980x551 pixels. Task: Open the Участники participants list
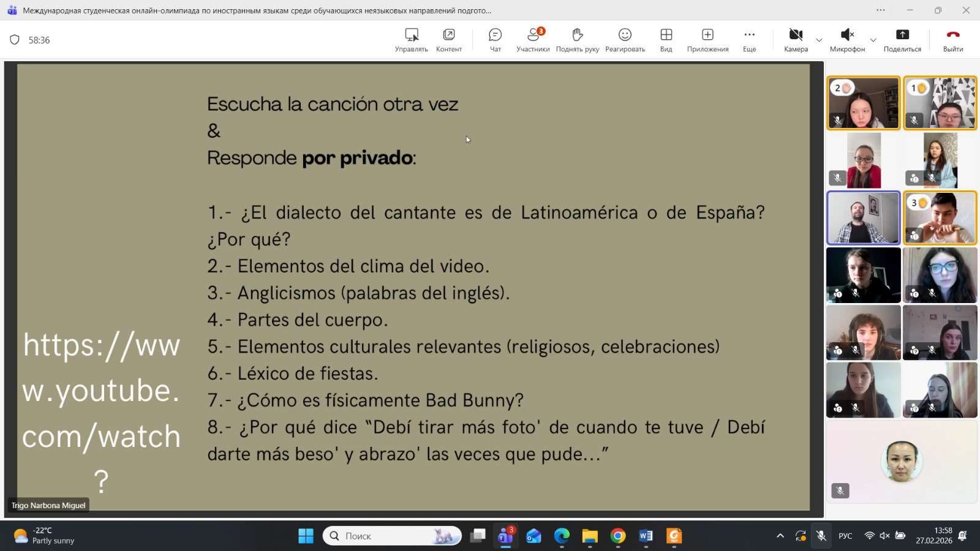(533, 40)
